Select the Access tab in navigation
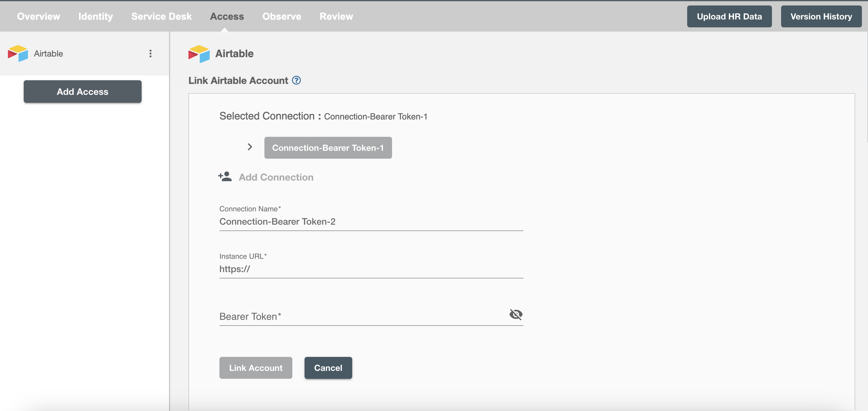The height and width of the screenshot is (411, 868). (227, 16)
